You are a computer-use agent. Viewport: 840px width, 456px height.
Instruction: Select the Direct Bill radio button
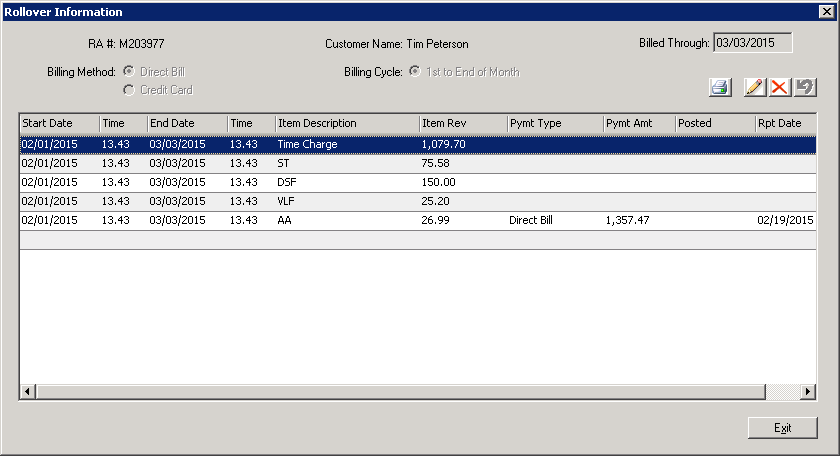(129, 71)
